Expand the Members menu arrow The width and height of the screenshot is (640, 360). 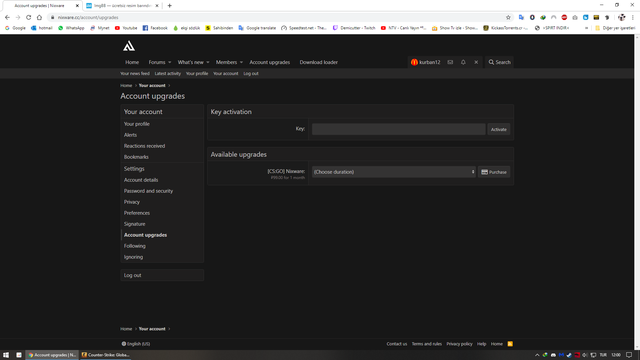241,62
